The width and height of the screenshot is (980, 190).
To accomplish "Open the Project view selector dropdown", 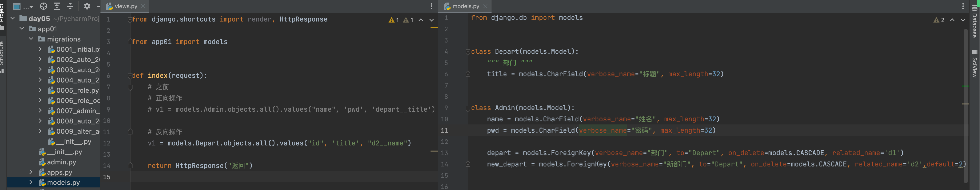I will 23,6.
